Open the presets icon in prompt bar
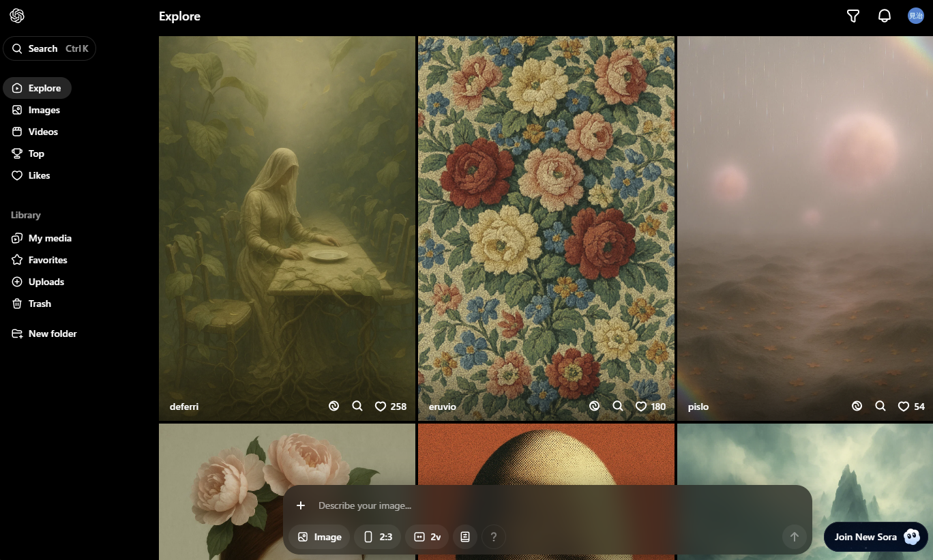 click(465, 537)
